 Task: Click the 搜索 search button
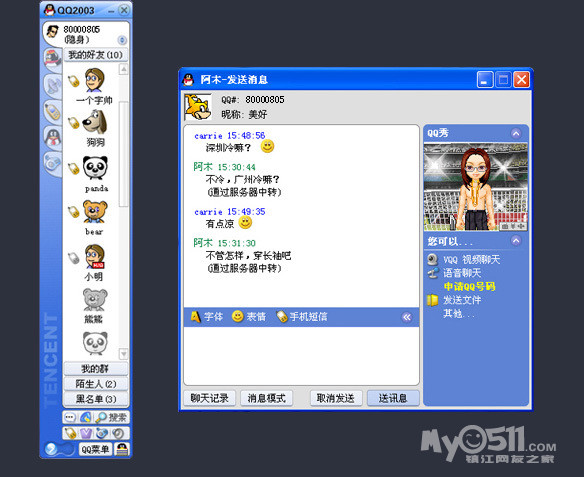[111, 417]
